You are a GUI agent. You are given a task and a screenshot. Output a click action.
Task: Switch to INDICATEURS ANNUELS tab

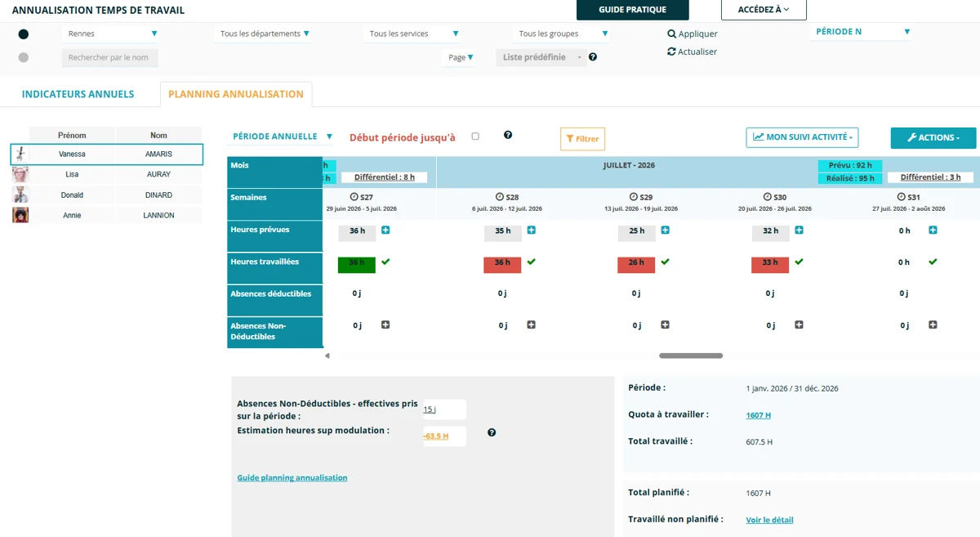tap(78, 94)
